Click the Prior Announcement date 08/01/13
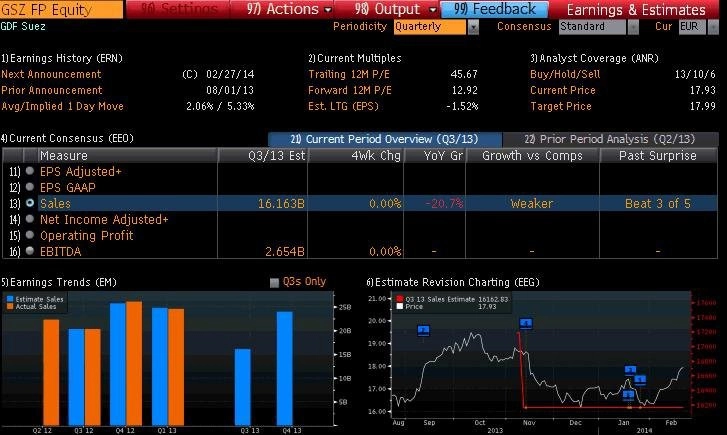Image resolution: width=727 pixels, height=435 pixels. 230,90
